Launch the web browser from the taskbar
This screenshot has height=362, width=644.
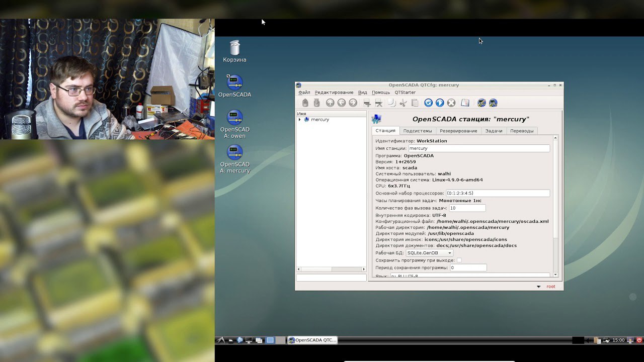click(240, 340)
